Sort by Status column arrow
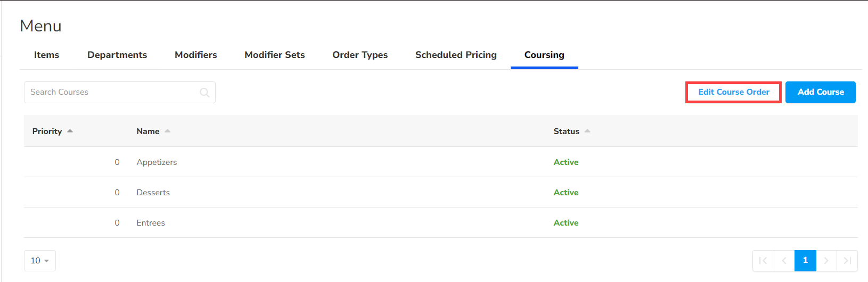Image resolution: width=868 pixels, height=282 pixels. [x=587, y=131]
